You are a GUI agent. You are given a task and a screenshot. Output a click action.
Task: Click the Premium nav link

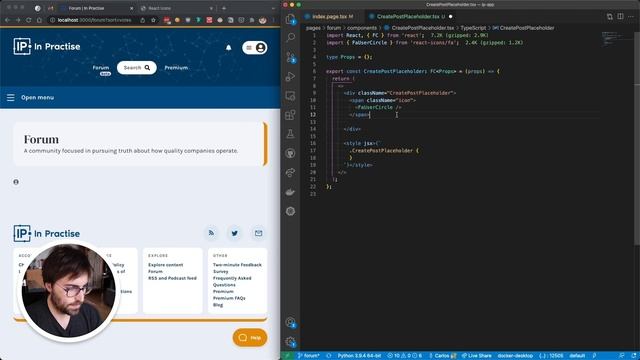click(176, 68)
